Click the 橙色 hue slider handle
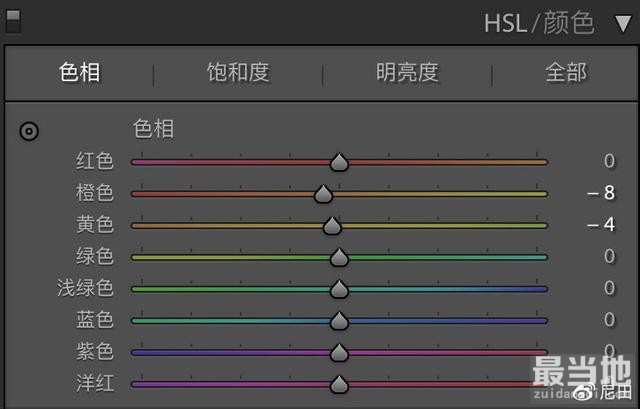 pyautogui.click(x=323, y=194)
